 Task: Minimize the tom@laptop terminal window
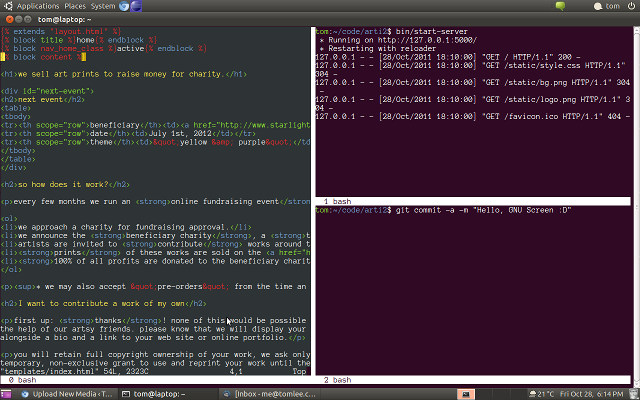pyautogui.click(x=18, y=19)
